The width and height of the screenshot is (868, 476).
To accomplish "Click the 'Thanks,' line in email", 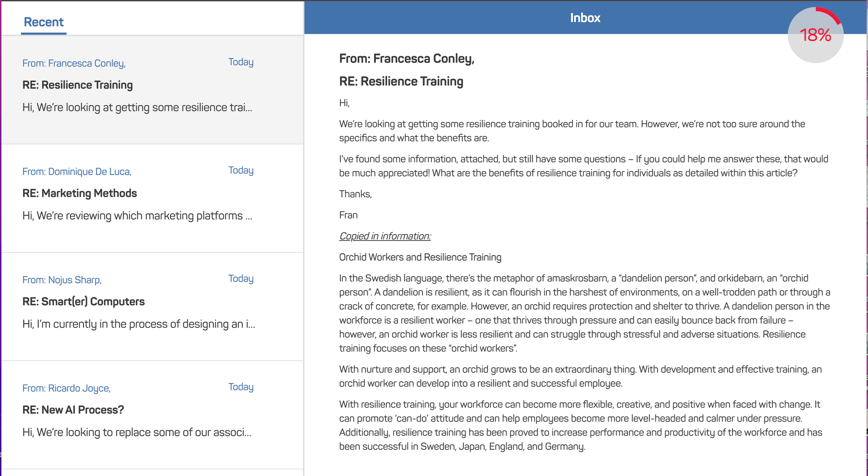I will click(x=355, y=194).
